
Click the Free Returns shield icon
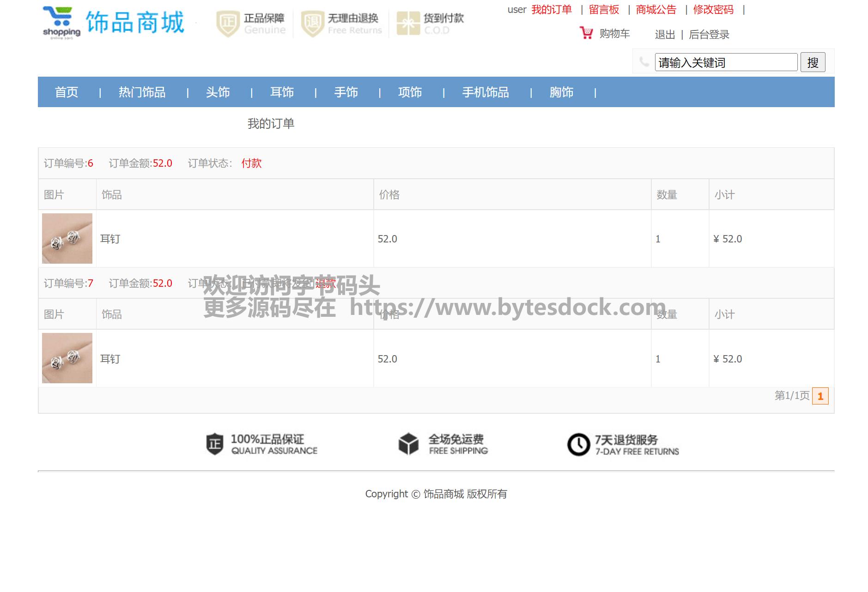(312, 24)
